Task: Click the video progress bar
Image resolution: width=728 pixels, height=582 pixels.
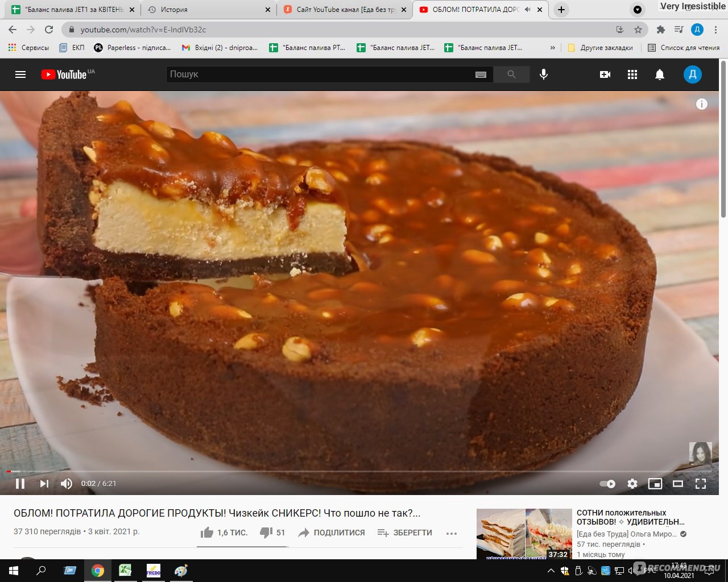Action: point(359,471)
